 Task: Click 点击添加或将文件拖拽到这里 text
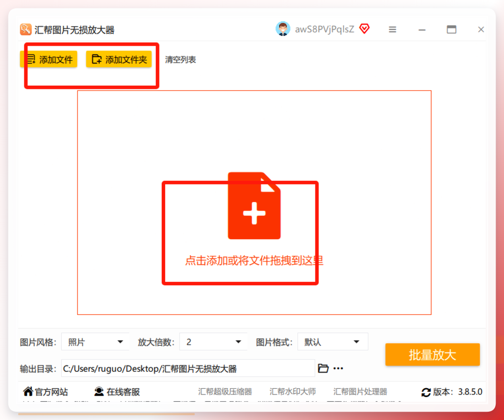coord(254,260)
